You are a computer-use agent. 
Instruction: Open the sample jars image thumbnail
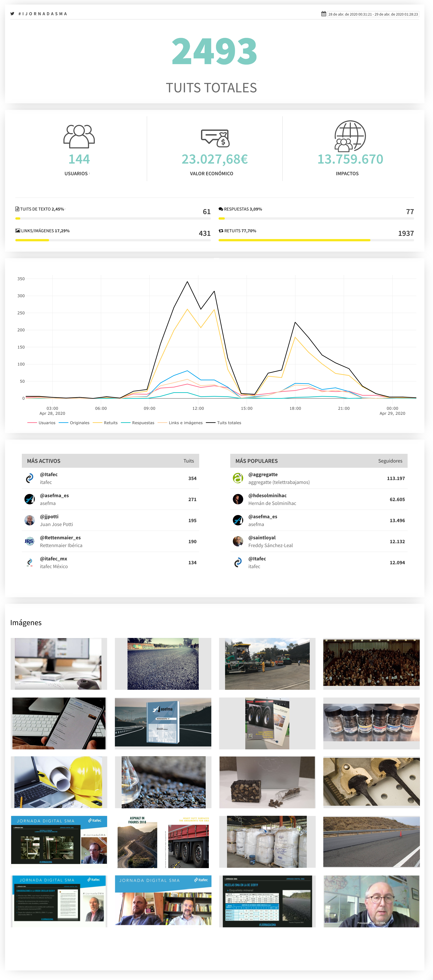(x=371, y=723)
